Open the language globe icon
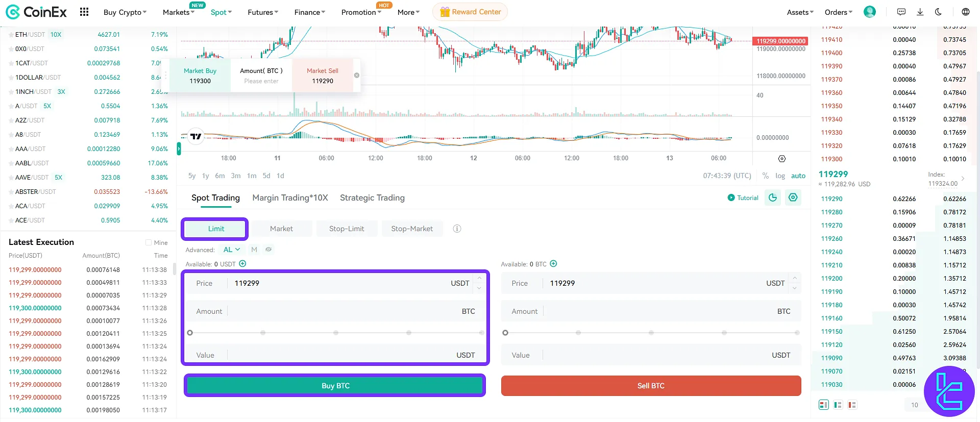Screen dimensions: 980x422 (x=966, y=12)
